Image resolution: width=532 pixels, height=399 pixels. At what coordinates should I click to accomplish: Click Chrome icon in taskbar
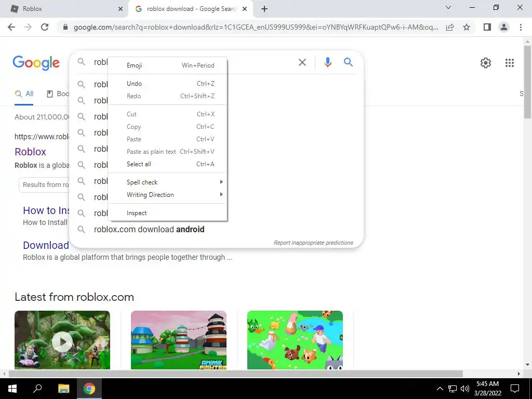tap(89, 389)
